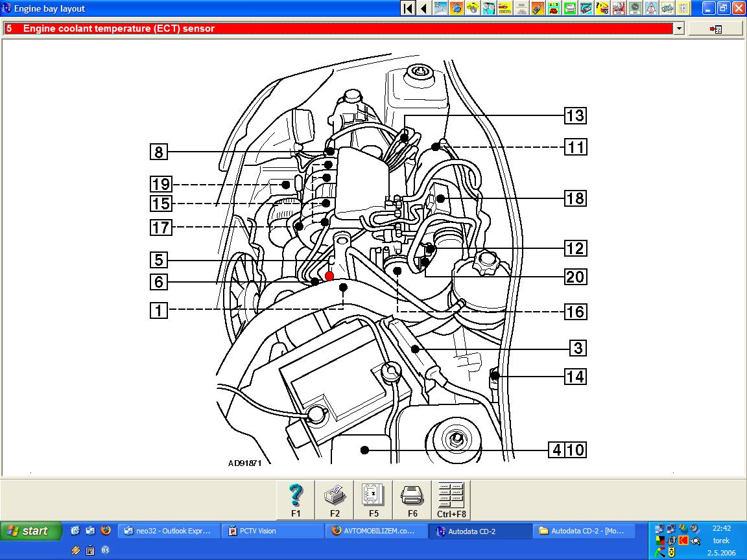
Task: Switch to neo32 - Outlook Express taskbar item
Action: coord(169,531)
